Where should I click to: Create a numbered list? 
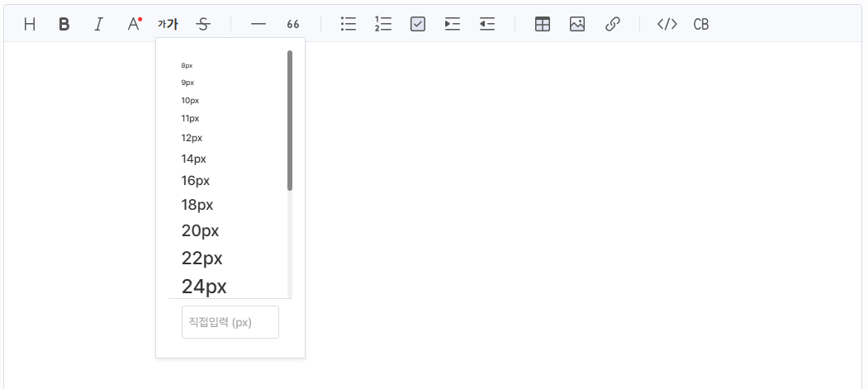click(383, 24)
